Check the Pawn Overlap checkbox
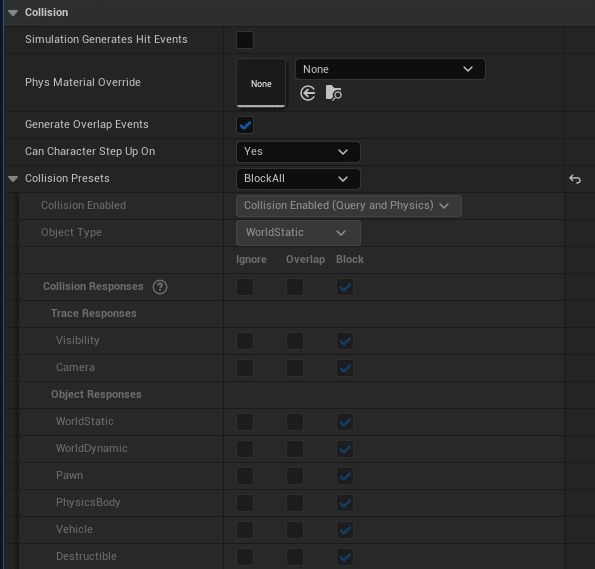The height and width of the screenshot is (569, 595). [295, 476]
